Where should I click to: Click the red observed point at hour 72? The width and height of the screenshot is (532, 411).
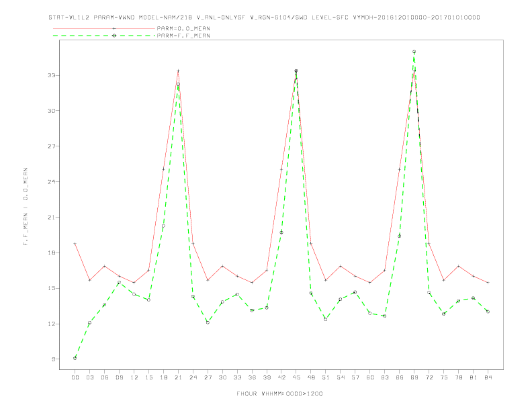[429, 244]
